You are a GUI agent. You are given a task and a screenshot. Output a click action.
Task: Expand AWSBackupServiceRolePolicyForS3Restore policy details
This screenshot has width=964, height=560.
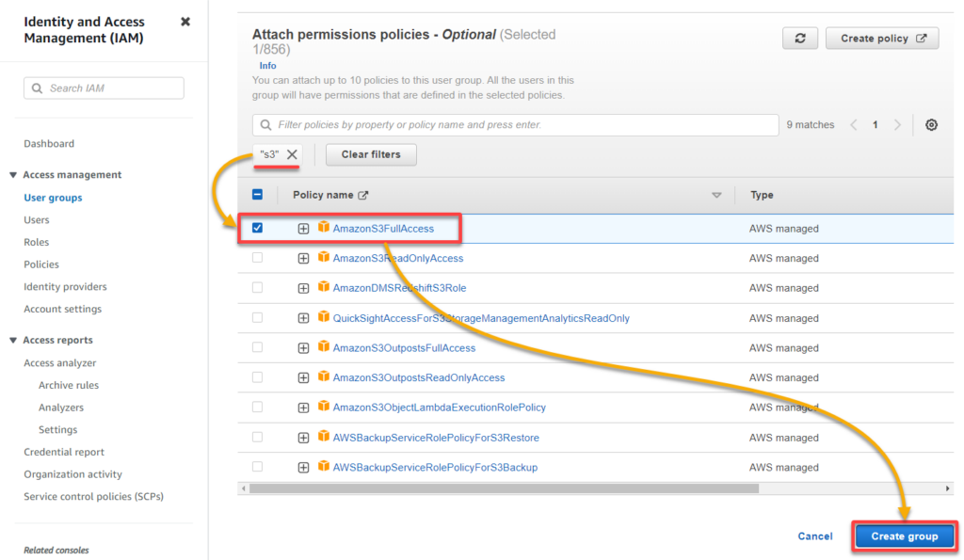click(303, 439)
